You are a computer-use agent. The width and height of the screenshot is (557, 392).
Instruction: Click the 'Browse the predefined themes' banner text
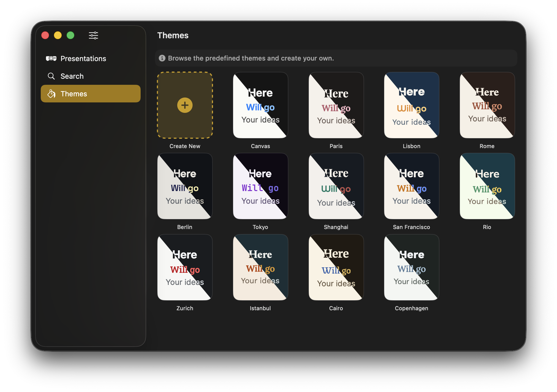point(251,58)
